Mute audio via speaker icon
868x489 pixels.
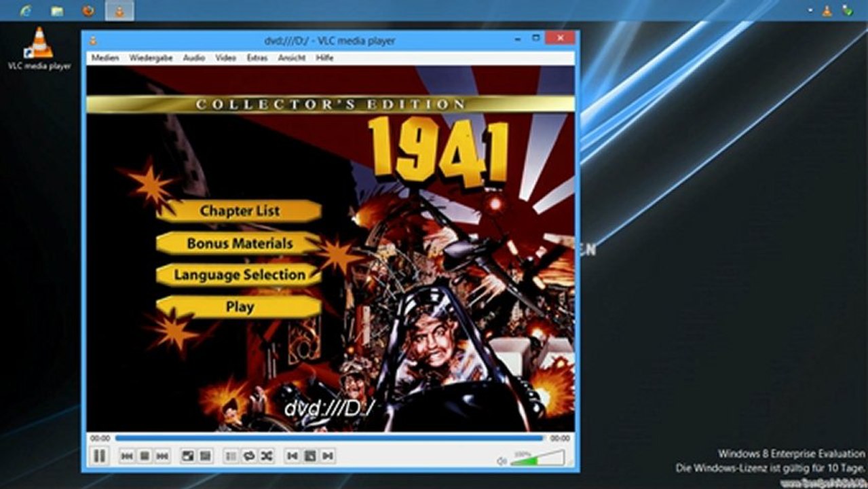coord(502,461)
